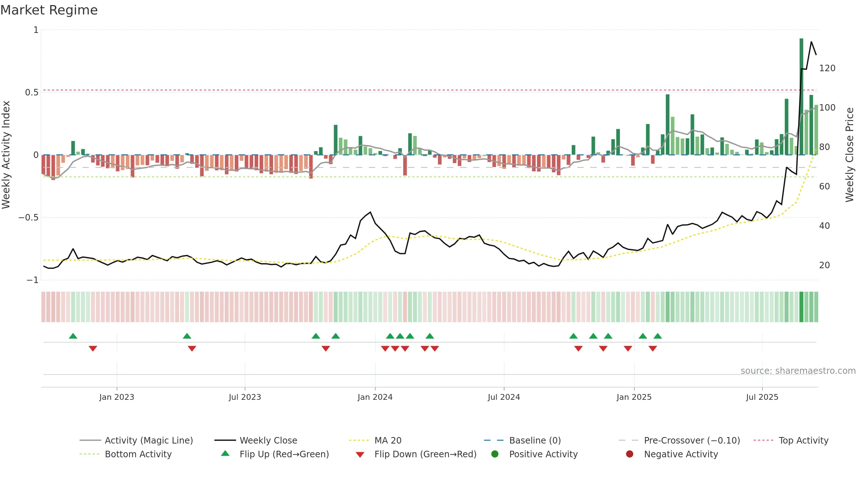
Task: Click the tallest green activity bar near 2025 end
Action: [x=801, y=97]
